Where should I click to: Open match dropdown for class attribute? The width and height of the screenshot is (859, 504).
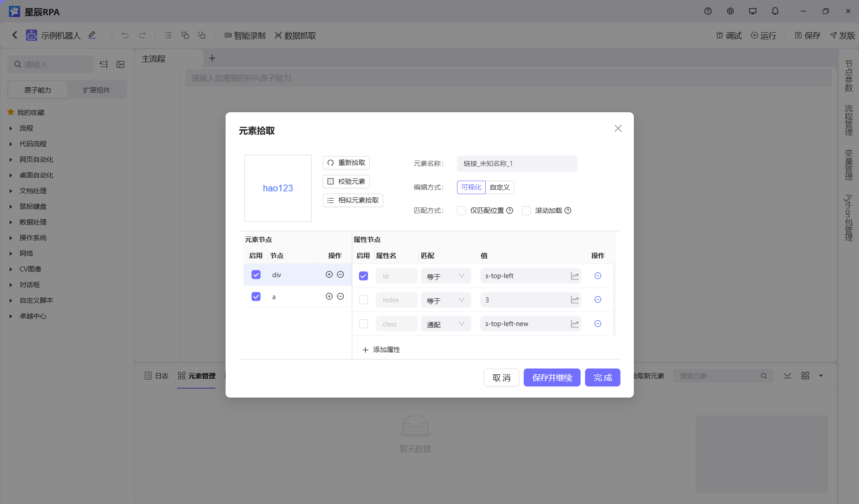point(446,324)
